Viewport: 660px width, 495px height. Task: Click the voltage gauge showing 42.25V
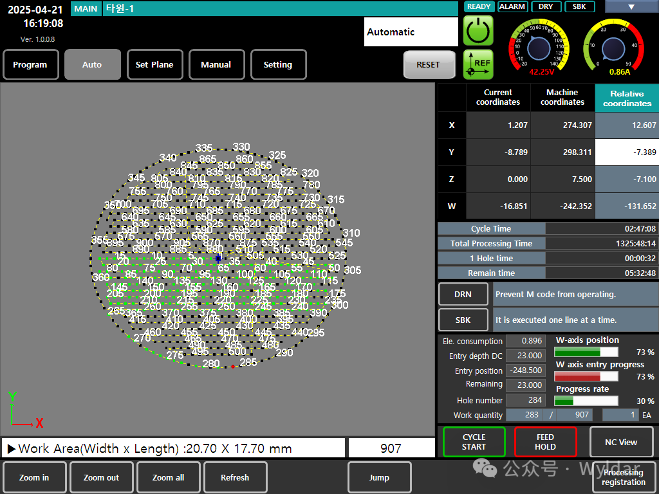540,49
